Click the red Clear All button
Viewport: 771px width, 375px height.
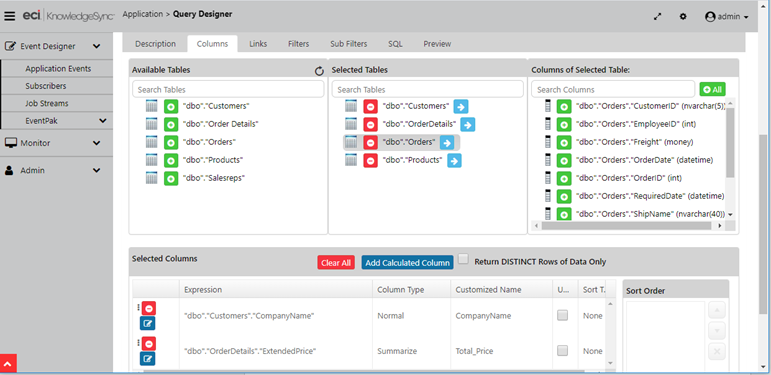(x=336, y=263)
